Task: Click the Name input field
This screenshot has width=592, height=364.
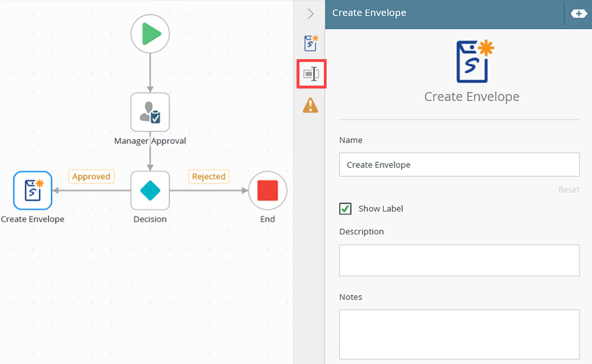Action: (x=459, y=165)
